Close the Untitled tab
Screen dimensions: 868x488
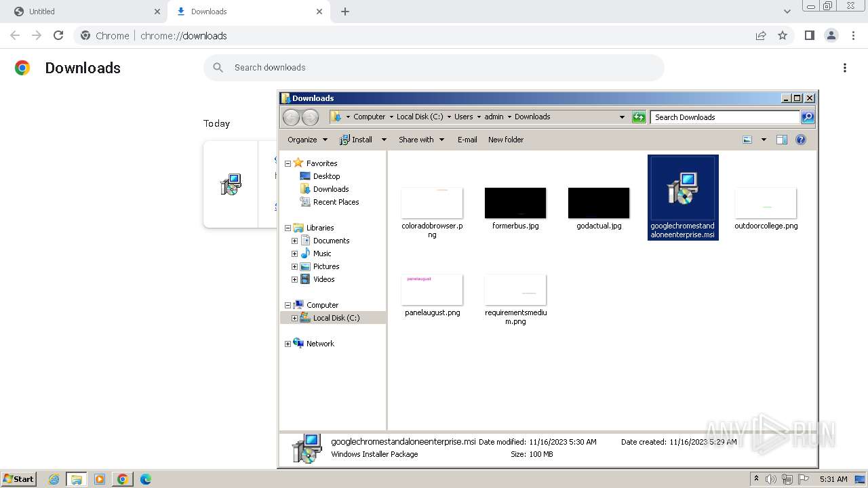point(157,12)
